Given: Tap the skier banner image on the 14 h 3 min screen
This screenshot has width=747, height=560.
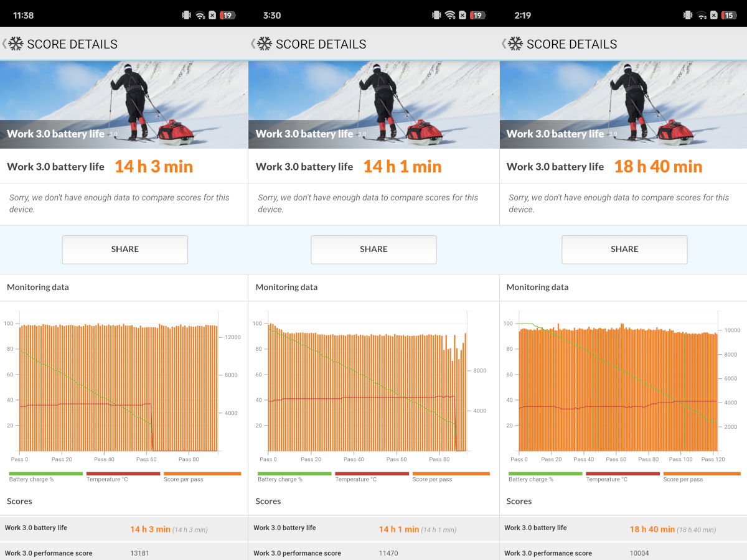Looking at the screenshot, I should click(x=124, y=104).
